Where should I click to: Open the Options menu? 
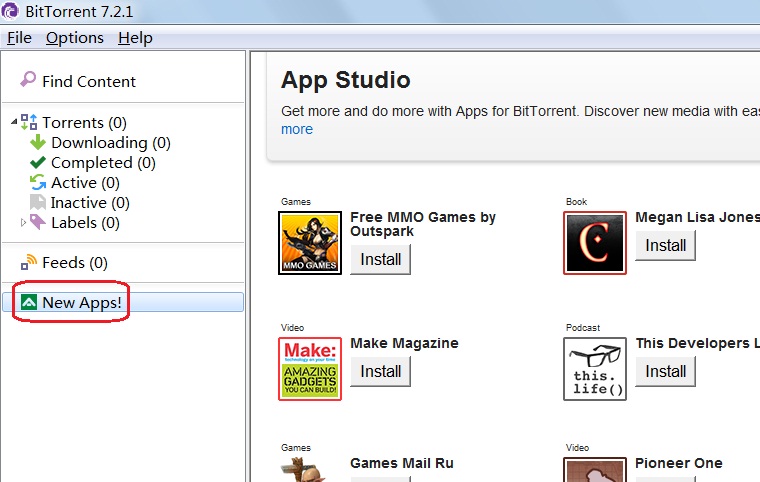coord(74,38)
